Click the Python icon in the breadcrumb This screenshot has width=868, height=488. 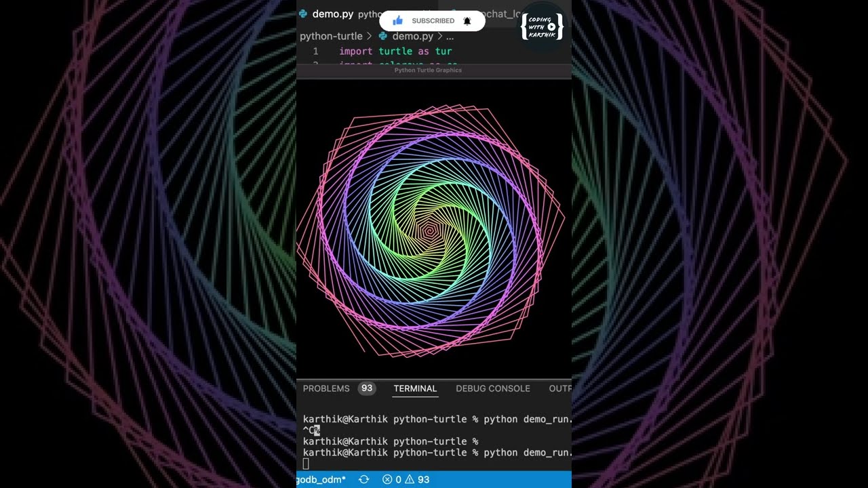coord(383,36)
